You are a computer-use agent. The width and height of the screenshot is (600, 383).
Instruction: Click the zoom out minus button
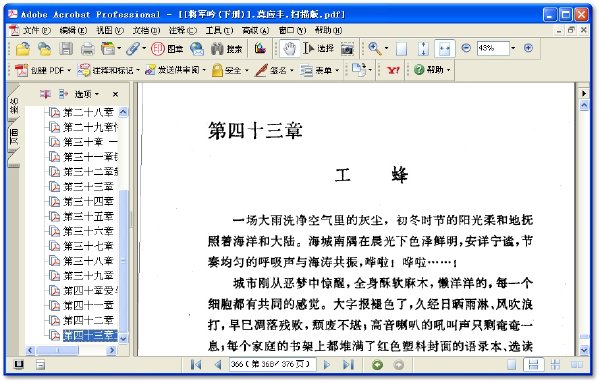[x=466, y=48]
